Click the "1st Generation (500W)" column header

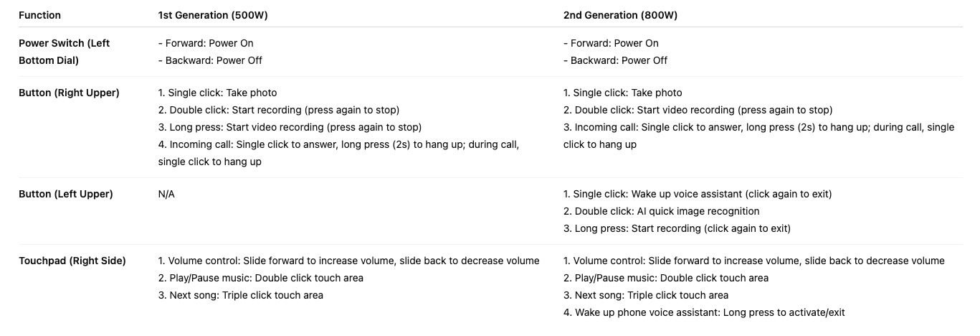[213, 15]
